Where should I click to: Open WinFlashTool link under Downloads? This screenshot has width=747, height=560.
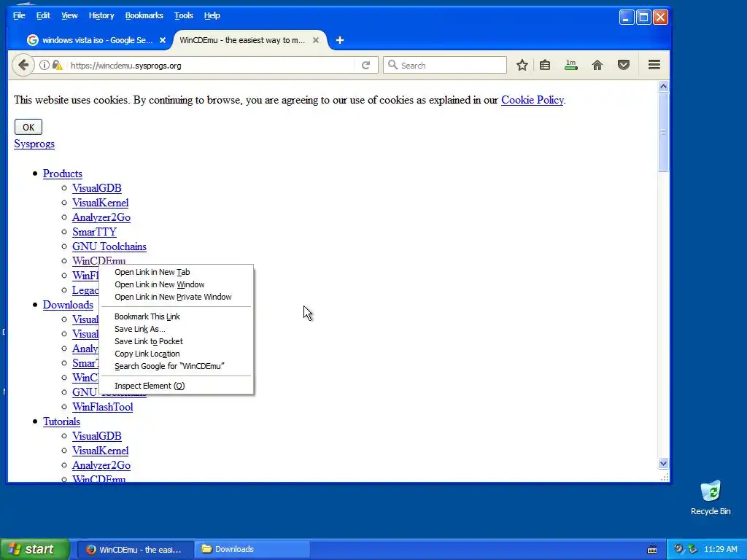(x=102, y=407)
